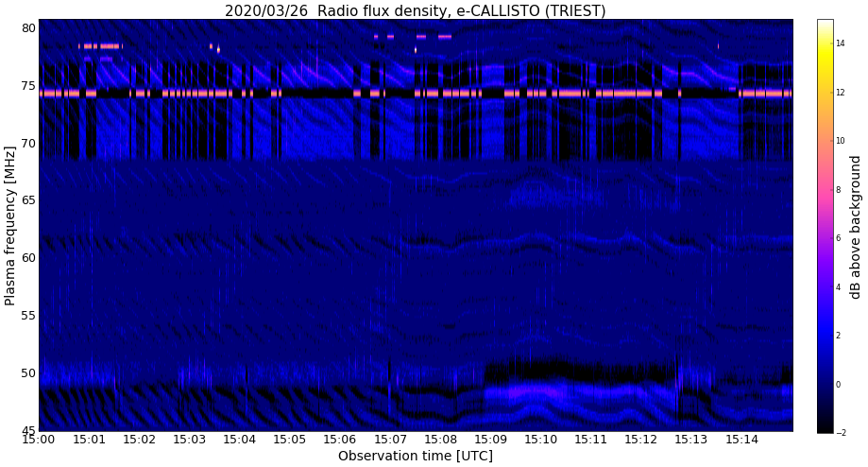Click the 50 MHz frequency tick label
868x467 pixels.
[x=28, y=372]
